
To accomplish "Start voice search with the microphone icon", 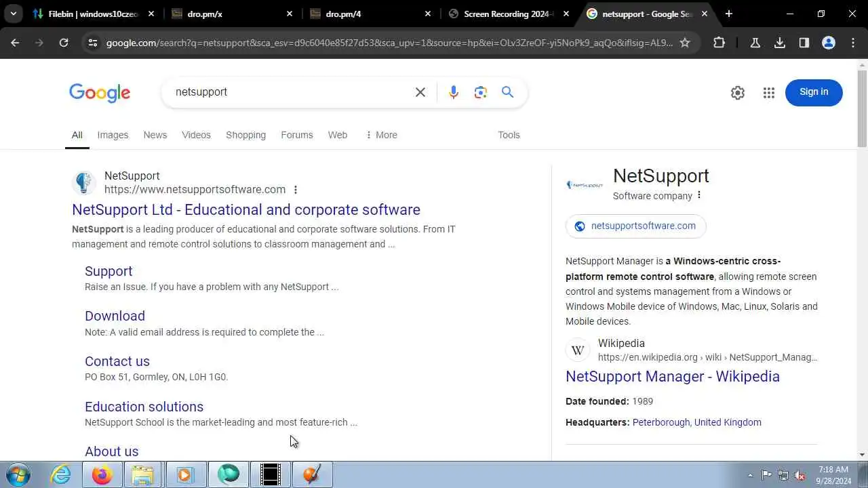I will pos(454,92).
